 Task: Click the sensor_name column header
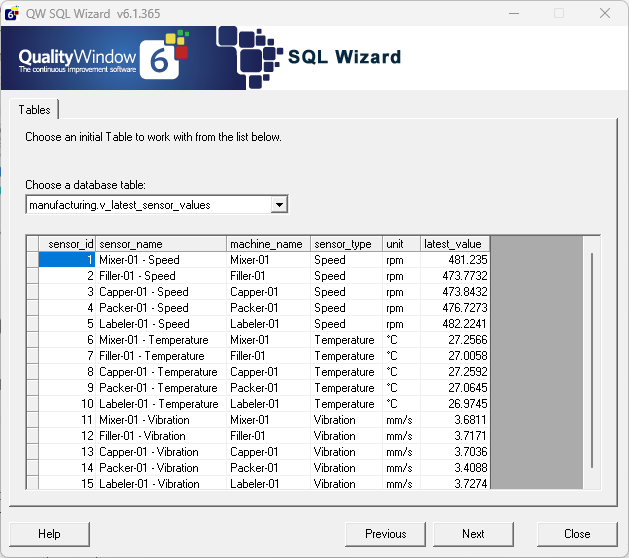[161, 244]
